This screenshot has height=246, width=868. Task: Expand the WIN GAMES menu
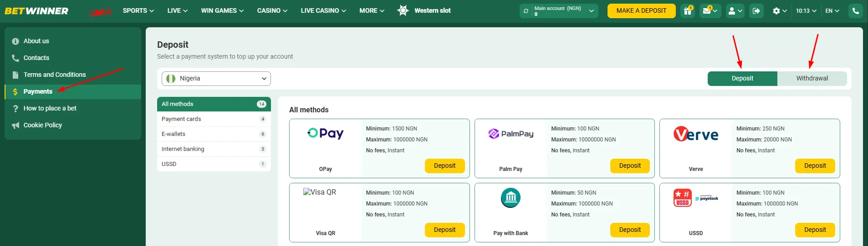coord(222,10)
